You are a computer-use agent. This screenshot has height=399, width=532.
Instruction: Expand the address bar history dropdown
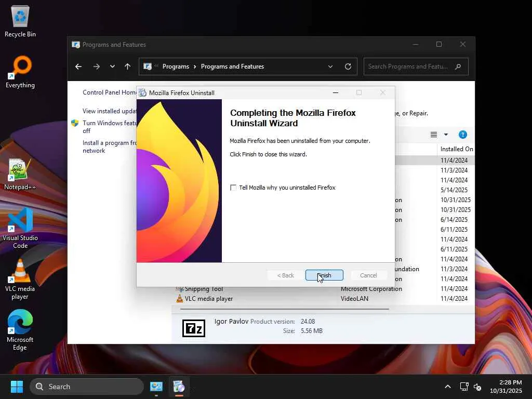pos(330,66)
